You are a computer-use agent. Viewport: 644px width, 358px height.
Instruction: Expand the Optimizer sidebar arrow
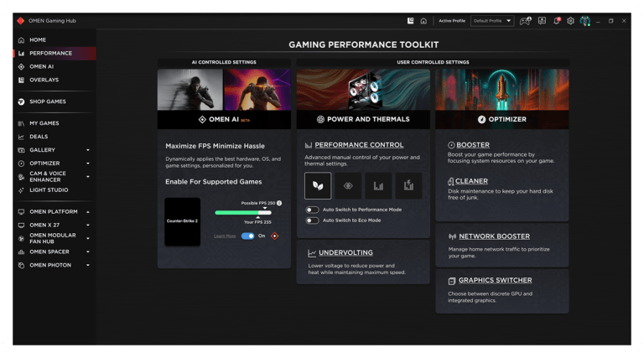click(x=88, y=163)
